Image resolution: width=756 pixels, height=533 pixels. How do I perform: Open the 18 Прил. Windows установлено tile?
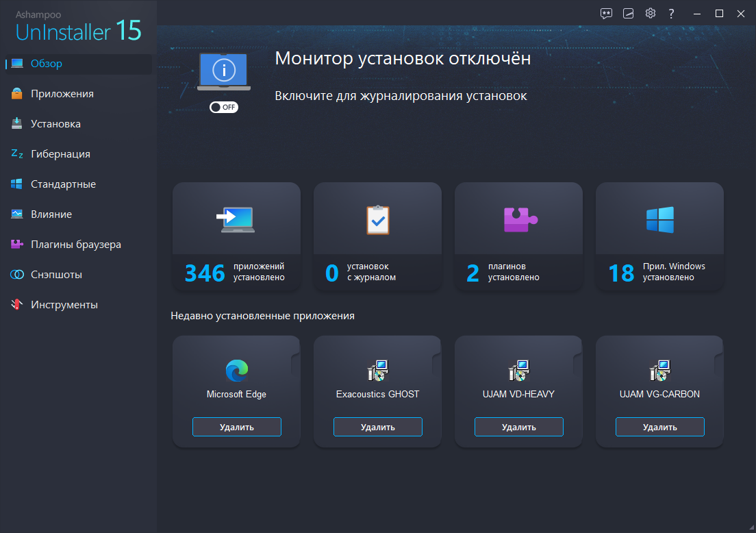click(659, 237)
